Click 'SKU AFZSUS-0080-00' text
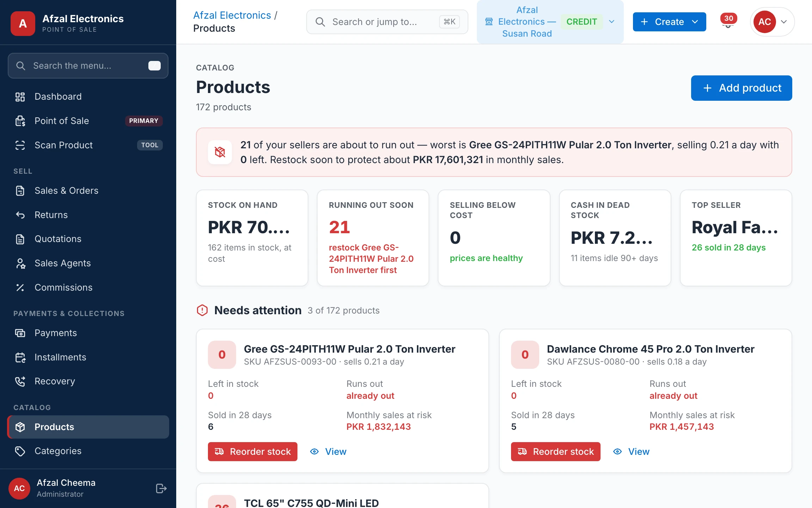This screenshot has height=508, width=812. point(593,362)
